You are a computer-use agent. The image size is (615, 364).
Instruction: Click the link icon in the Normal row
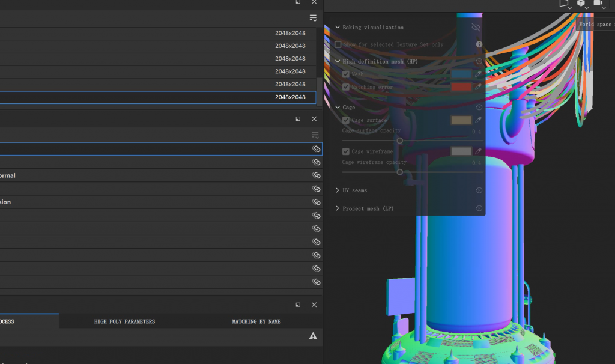point(316,175)
